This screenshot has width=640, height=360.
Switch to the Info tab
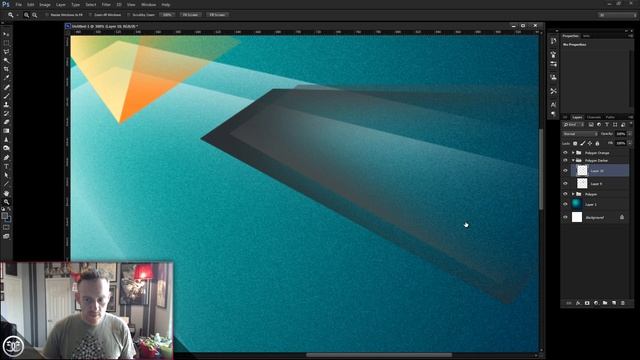(586, 36)
